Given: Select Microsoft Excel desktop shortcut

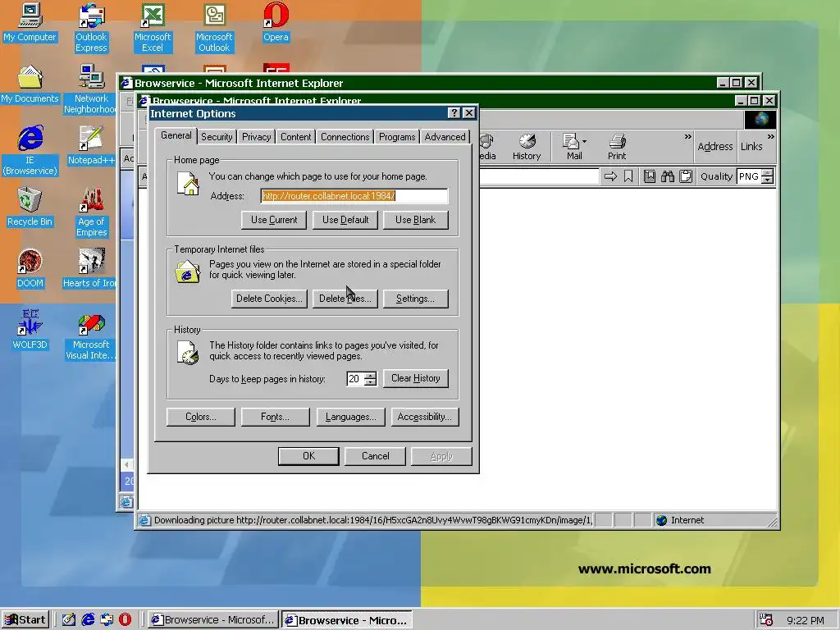Looking at the screenshot, I should click(153, 28).
